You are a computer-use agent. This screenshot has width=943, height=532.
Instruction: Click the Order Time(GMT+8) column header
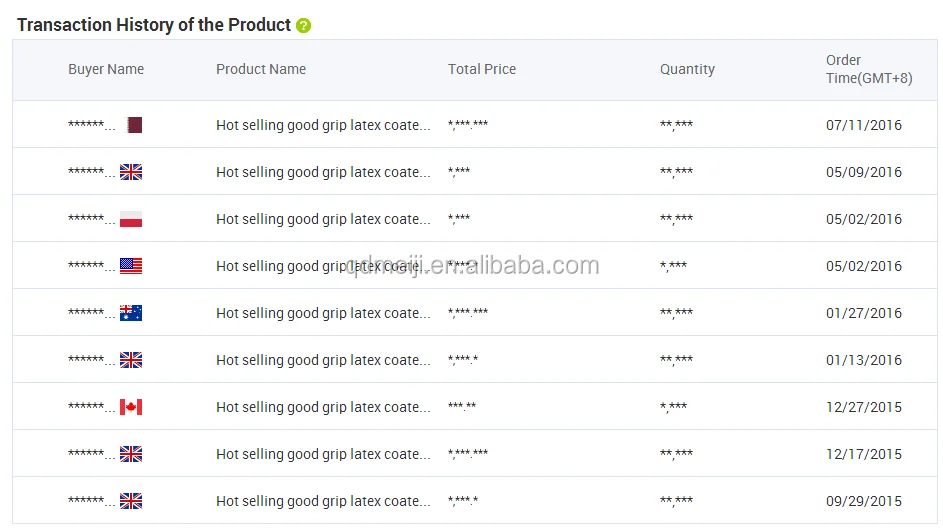pos(868,69)
